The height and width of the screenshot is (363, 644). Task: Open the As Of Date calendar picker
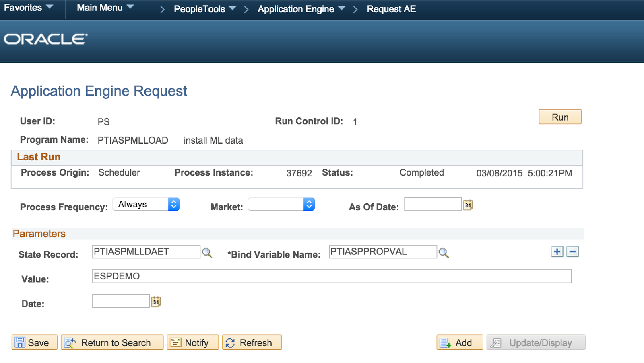468,205
